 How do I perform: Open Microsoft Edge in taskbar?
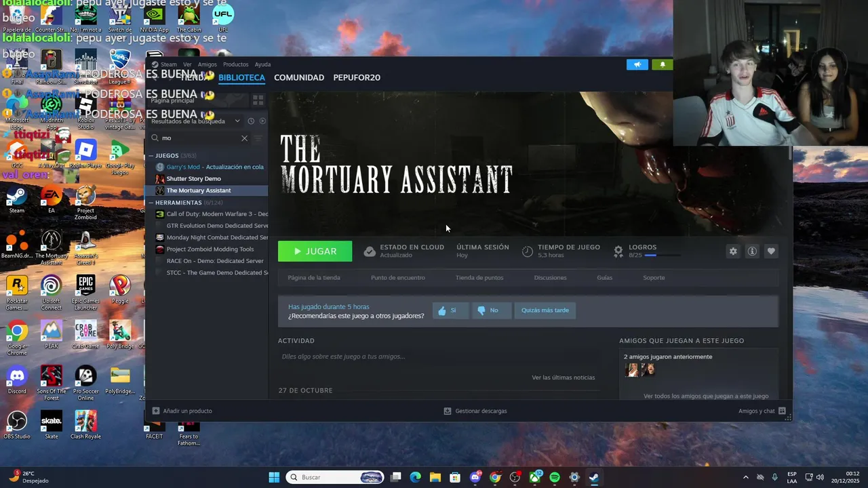(x=415, y=477)
